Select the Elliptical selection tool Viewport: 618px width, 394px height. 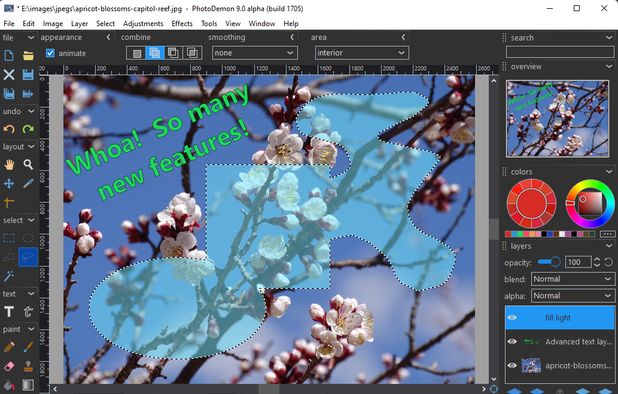tap(28, 238)
